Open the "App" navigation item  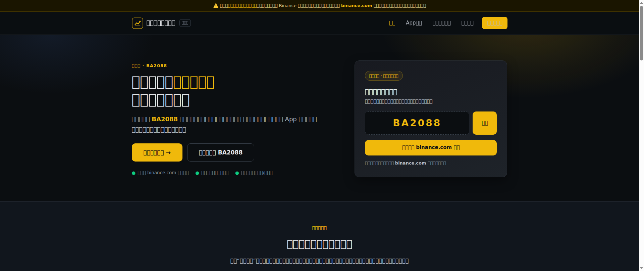[x=414, y=23]
